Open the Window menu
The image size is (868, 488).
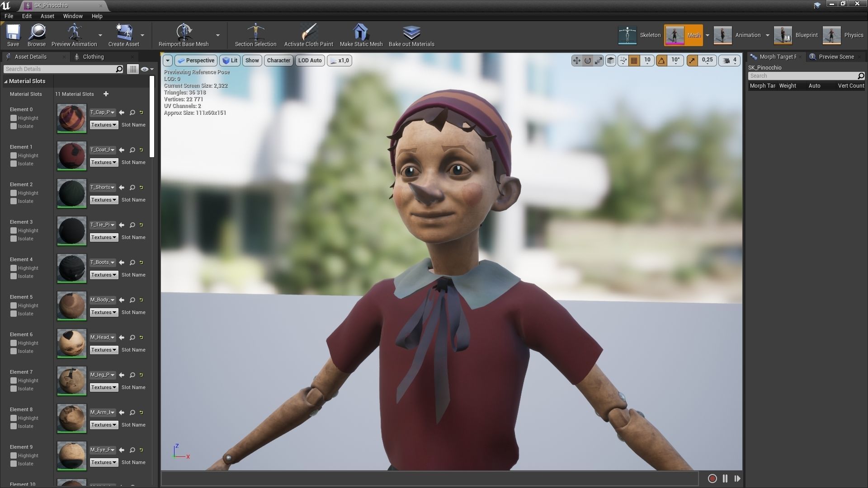[72, 16]
